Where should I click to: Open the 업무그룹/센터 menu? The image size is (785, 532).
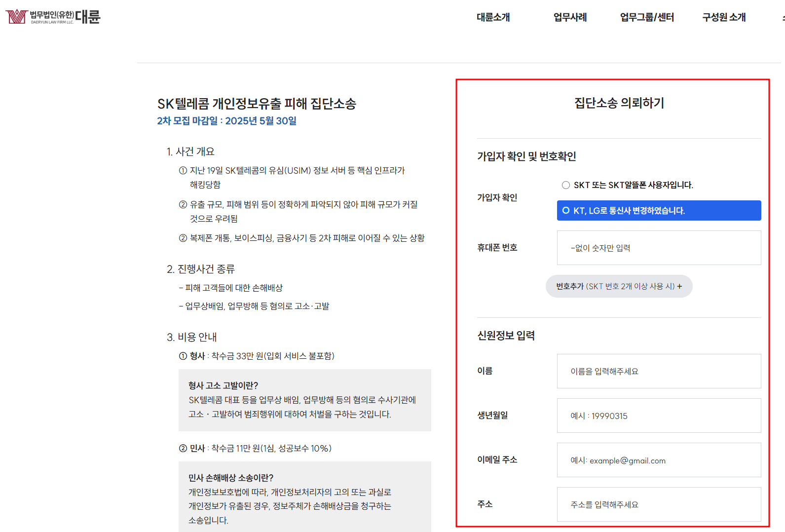point(647,17)
